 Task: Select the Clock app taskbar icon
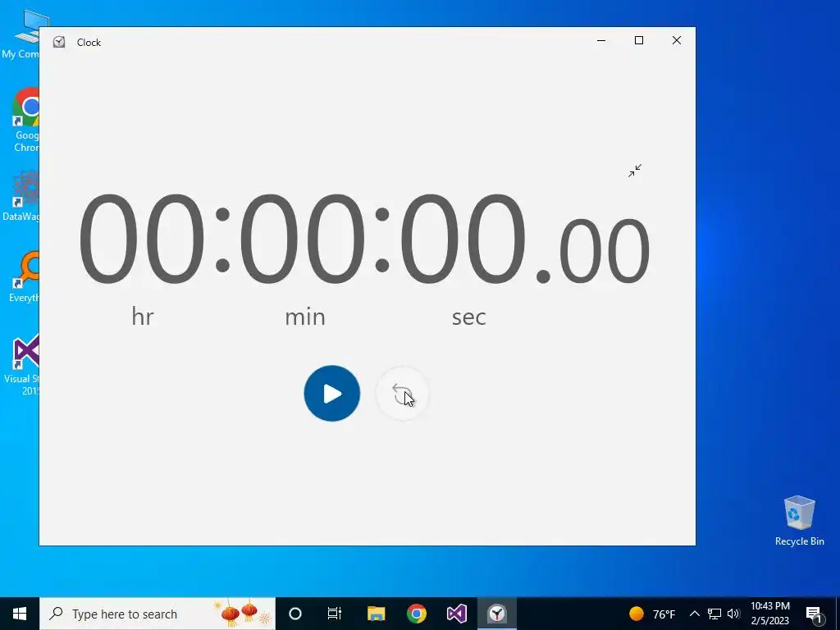(x=497, y=614)
